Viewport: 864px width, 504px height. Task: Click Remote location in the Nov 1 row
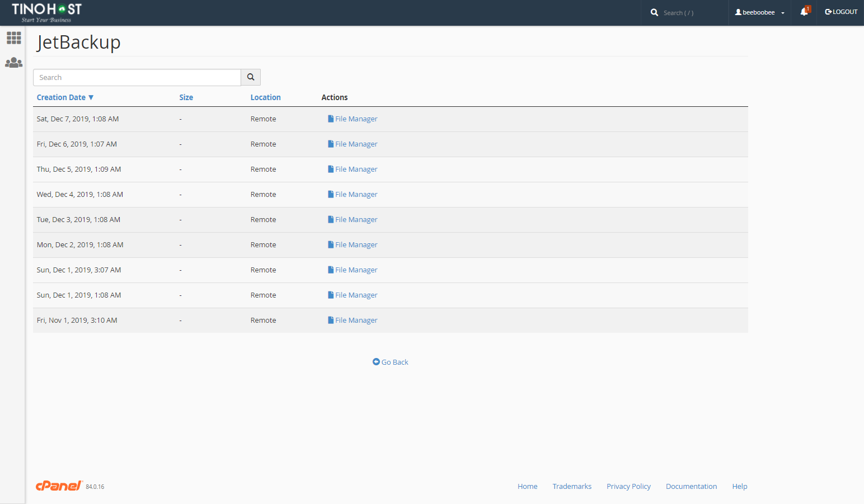coord(263,320)
